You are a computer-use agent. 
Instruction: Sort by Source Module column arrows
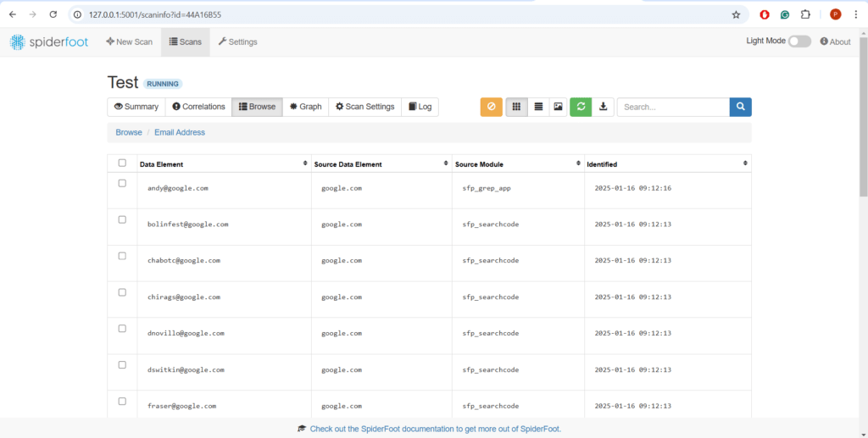pyautogui.click(x=578, y=164)
